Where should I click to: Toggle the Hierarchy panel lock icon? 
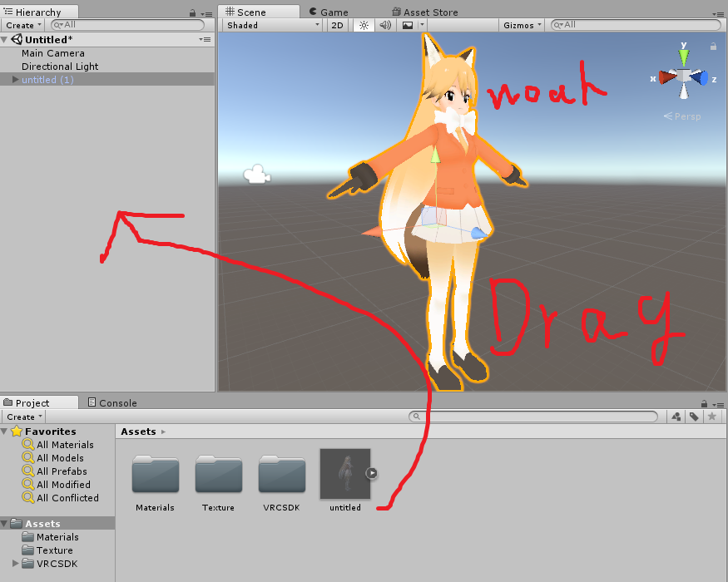click(193, 13)
